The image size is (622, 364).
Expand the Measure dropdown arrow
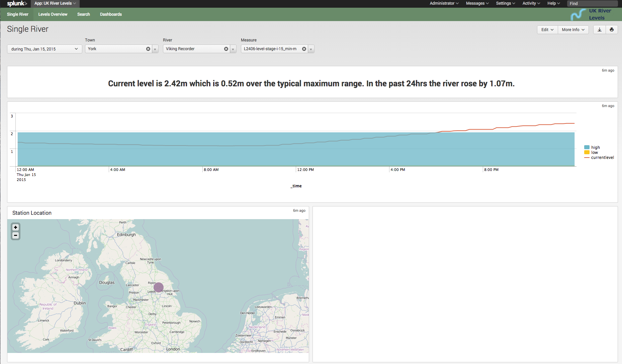tap(311, 49)
